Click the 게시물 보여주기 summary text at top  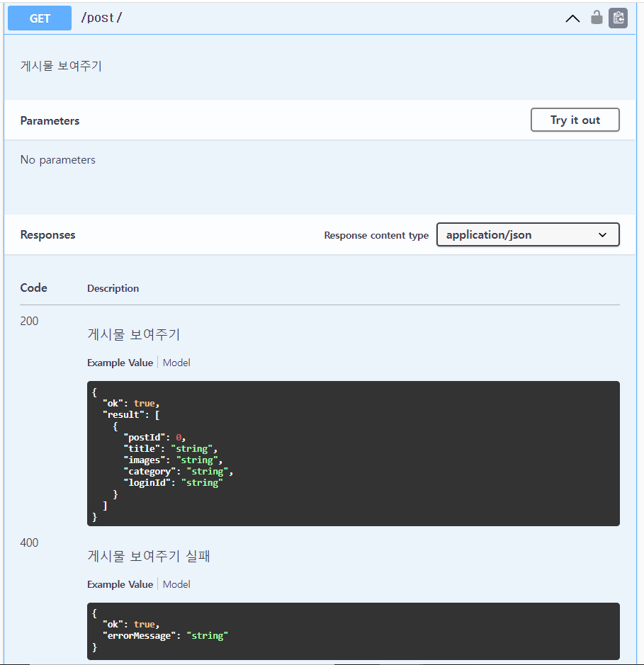61,66
